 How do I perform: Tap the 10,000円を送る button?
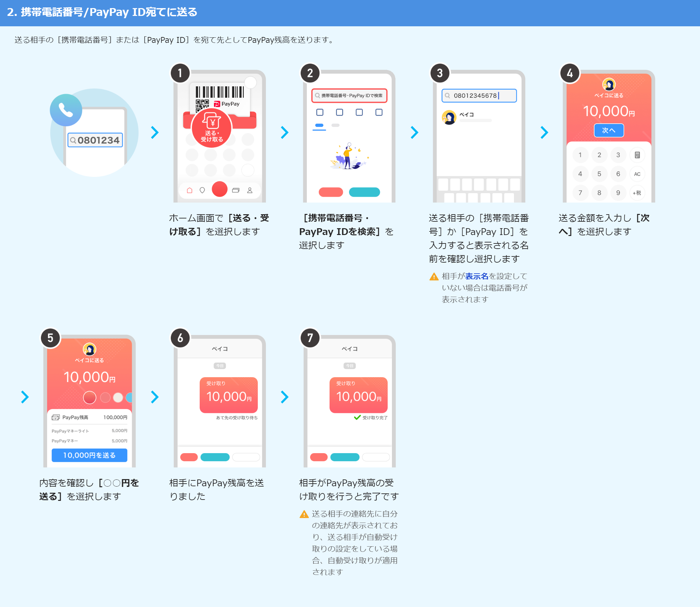pyautogui.click(x=90, y=455)
